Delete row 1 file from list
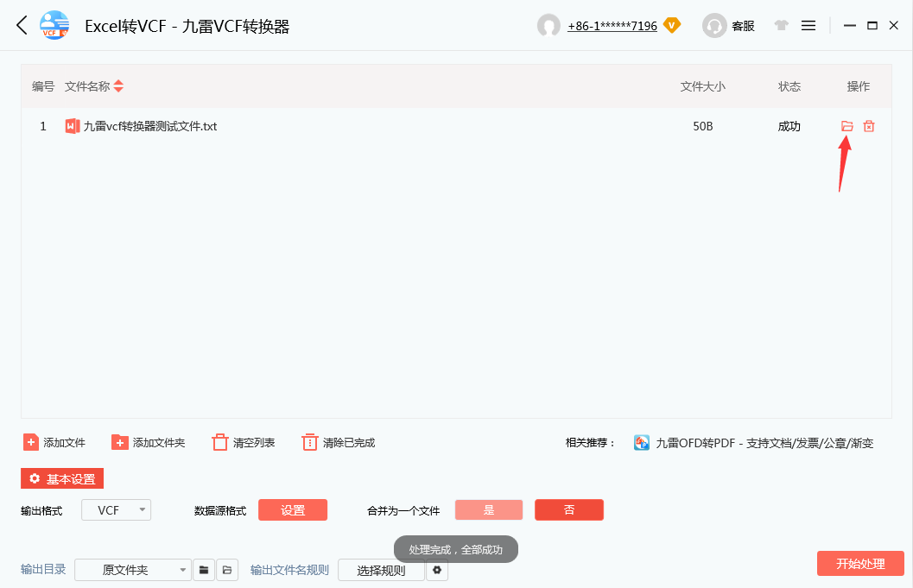 click(869, 126)
